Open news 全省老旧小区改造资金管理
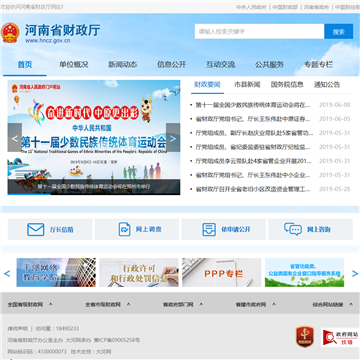The image size is (360, 360). [253, 189]
